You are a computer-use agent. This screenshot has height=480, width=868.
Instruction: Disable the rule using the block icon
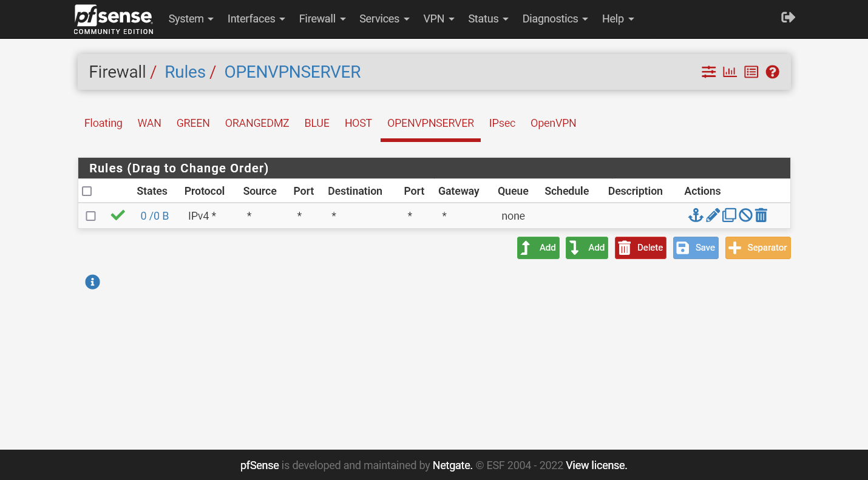pos(745,215)
